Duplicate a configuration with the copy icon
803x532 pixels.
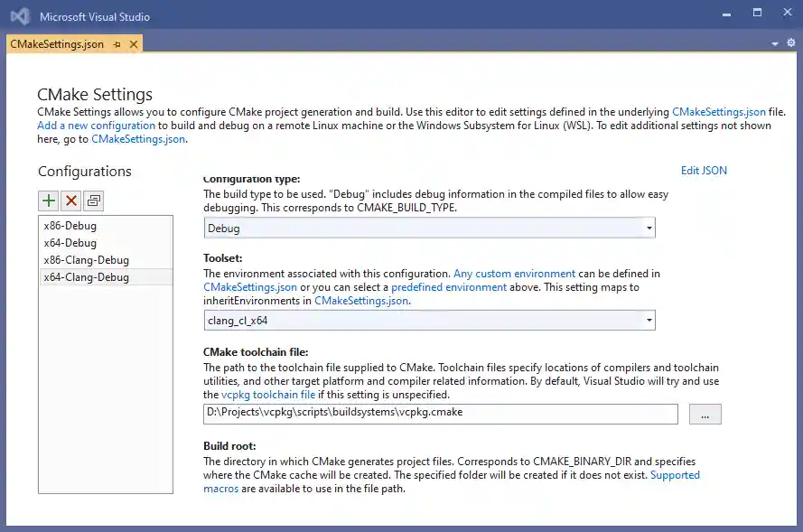pyautogui.click(x=93, y=200)
